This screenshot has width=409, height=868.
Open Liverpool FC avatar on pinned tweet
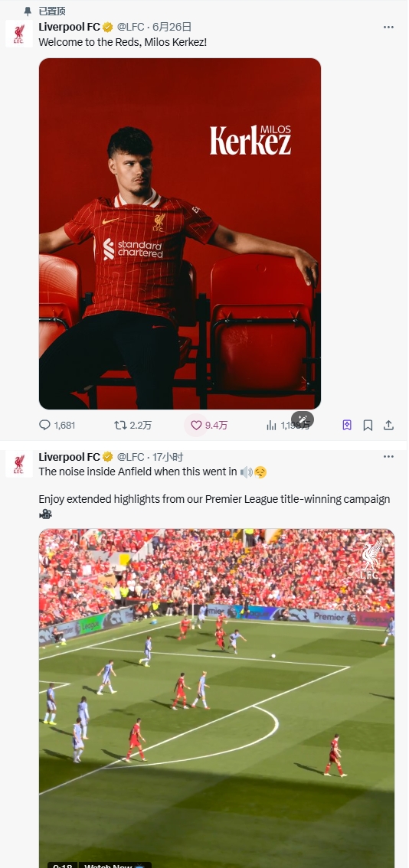tap(19, 33)
